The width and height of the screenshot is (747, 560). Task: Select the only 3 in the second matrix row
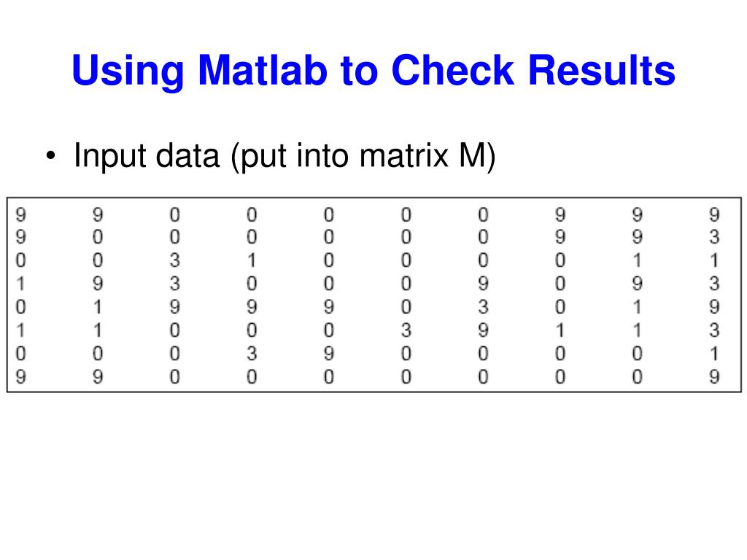714,237
